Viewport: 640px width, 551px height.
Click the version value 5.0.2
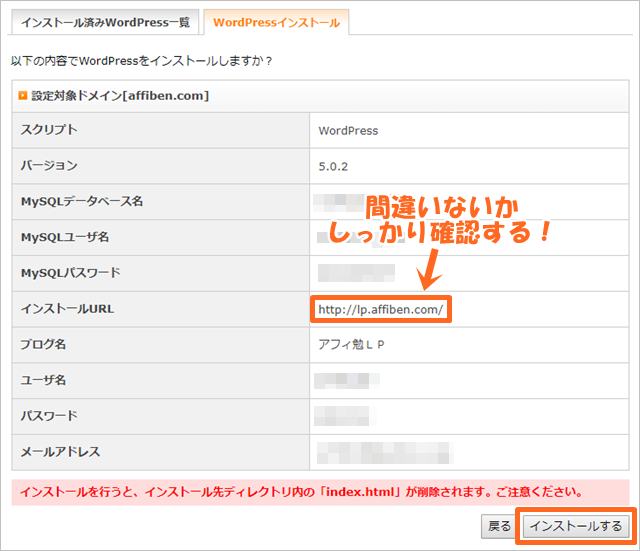coord(334,166)
